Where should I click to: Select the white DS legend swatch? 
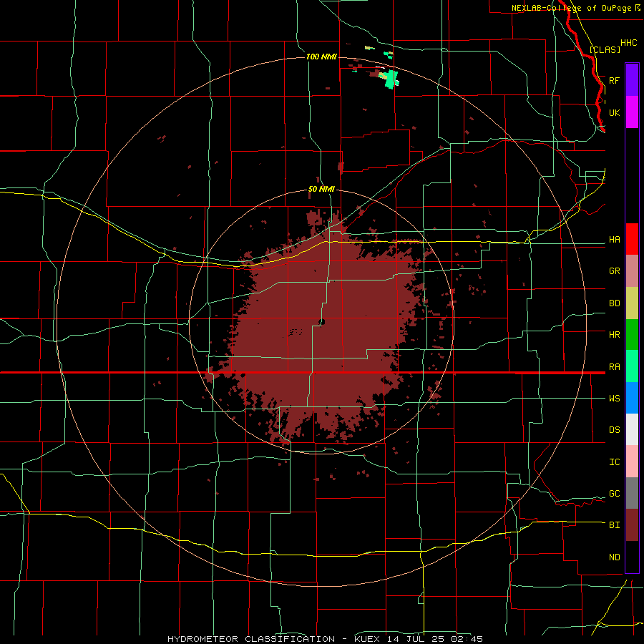[x=632, y=429]
